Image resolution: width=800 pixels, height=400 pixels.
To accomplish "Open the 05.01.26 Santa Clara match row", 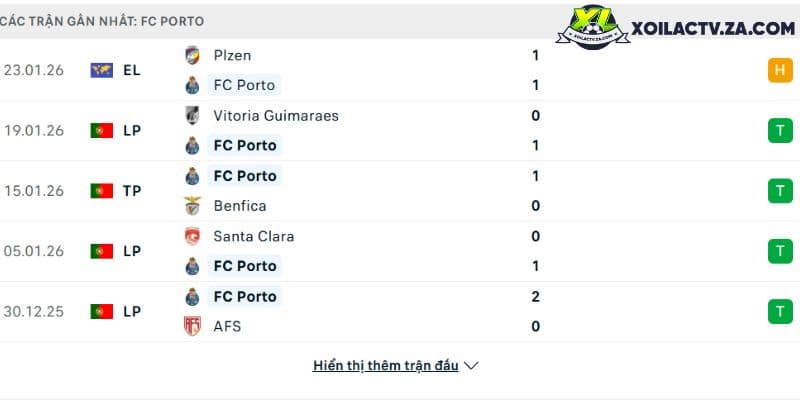I will 400,251.
